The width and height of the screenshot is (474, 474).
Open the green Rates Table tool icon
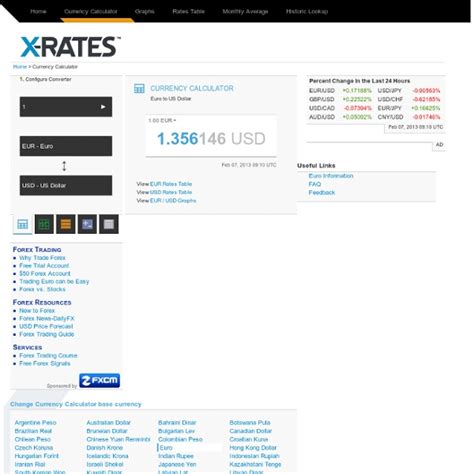point(44,224)
